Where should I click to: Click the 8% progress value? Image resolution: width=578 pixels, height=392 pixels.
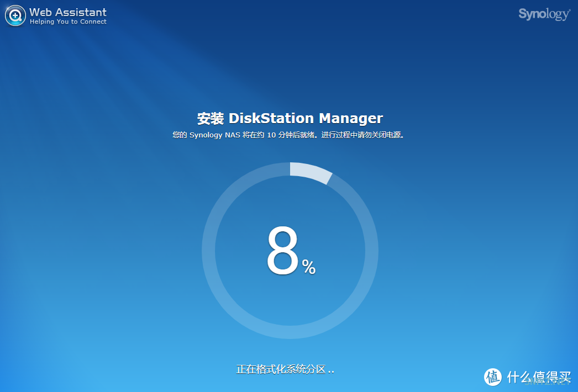(x=291, y=251)
